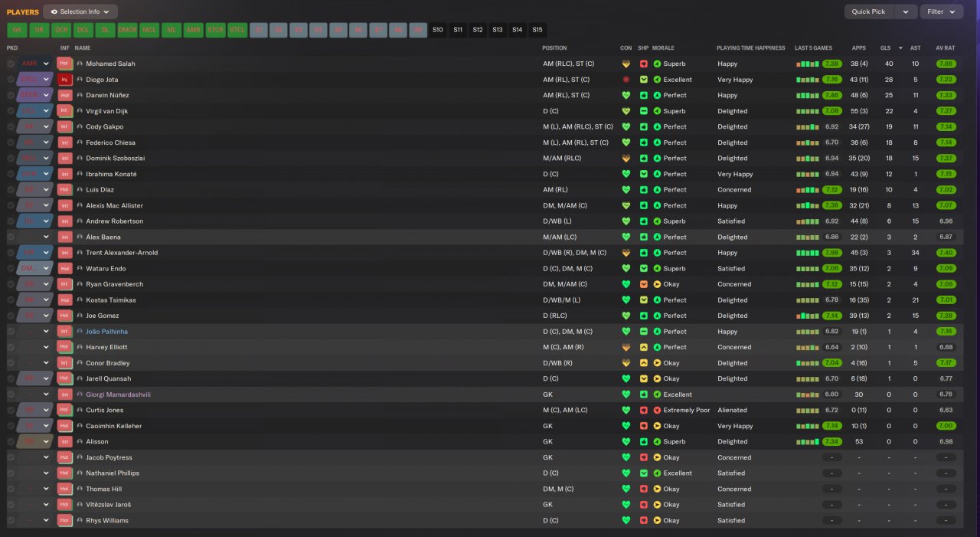This screenshot has width=980, height=537.
Task: Click Jarell Quansah's Okay morale icon
Action: tap(657, 378)
